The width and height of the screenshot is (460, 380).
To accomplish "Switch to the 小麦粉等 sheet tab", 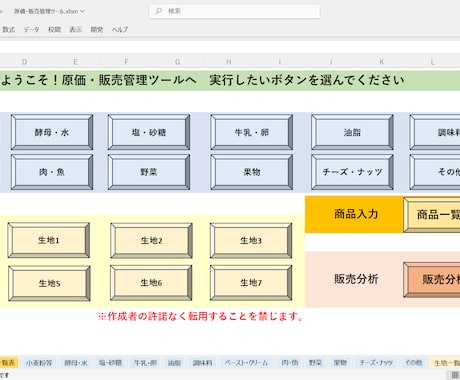I will coord(39,363).
